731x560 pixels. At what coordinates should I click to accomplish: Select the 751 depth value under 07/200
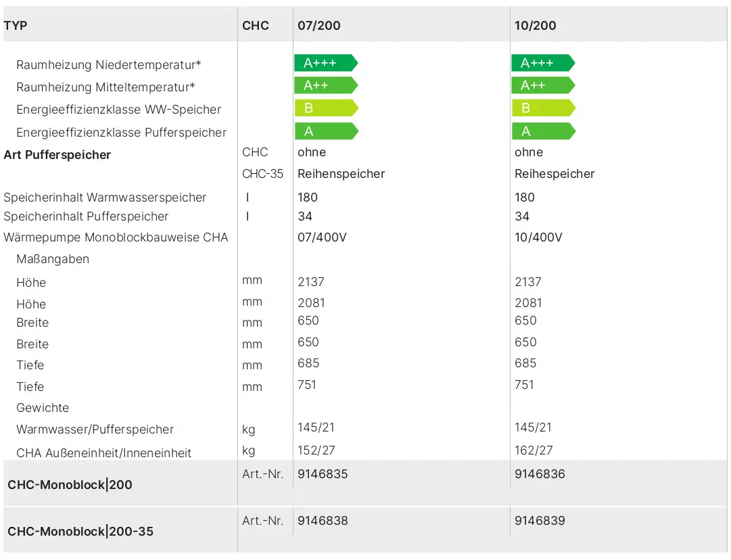click(307, 385)
